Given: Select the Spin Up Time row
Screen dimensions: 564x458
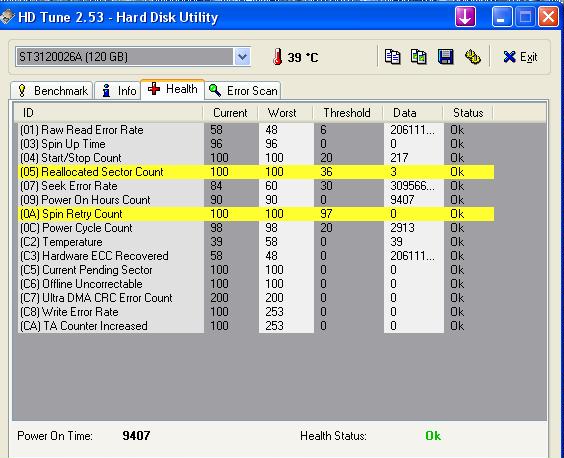Looking at the screenshot, I should click(x=256, y=144).
